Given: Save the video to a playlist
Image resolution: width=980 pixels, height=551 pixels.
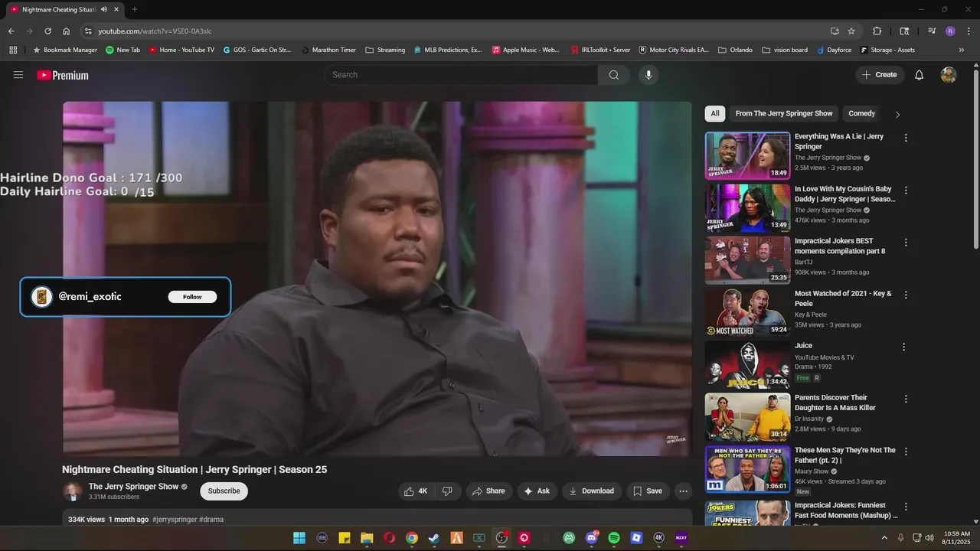Looking at the screenshot, I should [x=647, y=491].
